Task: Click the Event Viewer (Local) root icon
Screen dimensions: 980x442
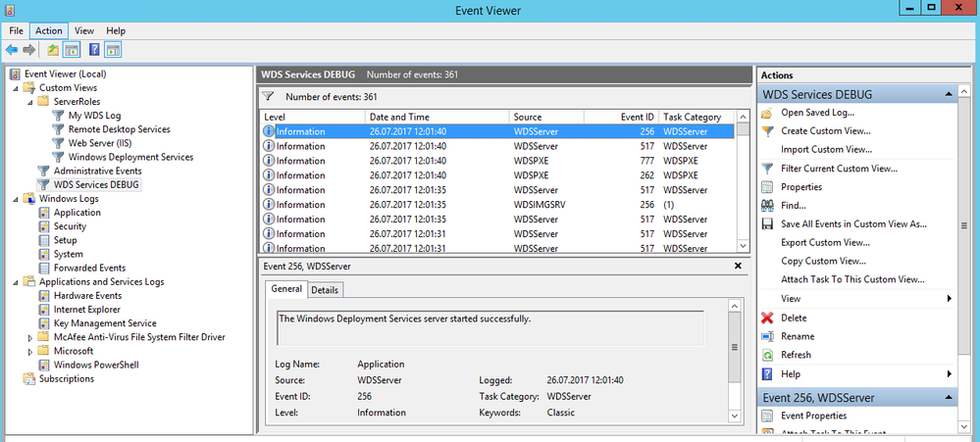Action: [x=17, y=74]
